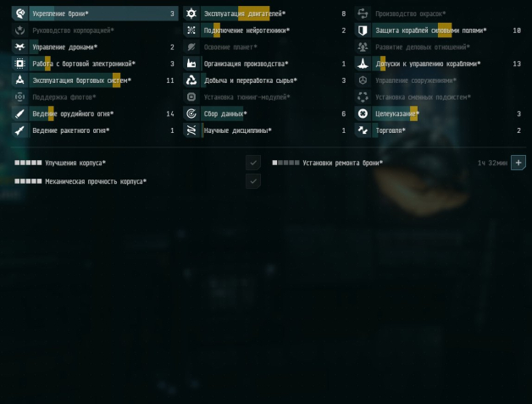Select the Управление дронами drone icon
This screenshot has height=404, width=532.
pyautogui.click(x=20, y=47)
